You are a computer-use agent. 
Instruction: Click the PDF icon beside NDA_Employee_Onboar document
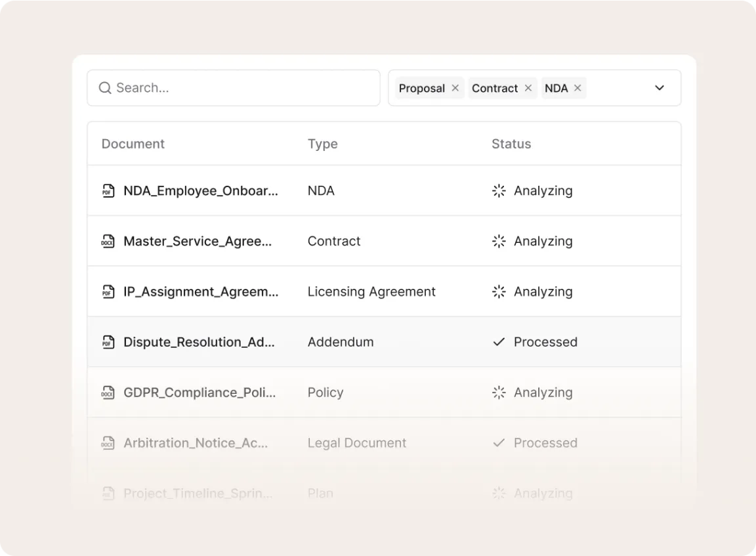tap(108, 191)
